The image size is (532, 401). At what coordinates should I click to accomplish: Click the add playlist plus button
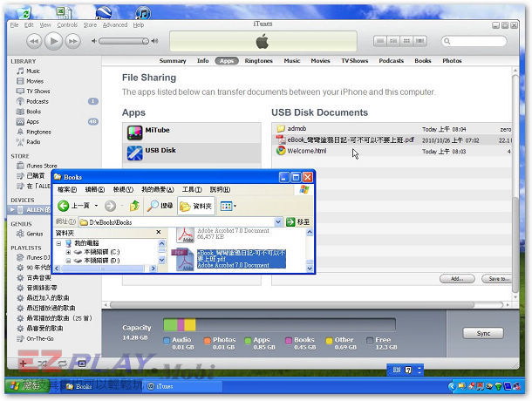coord(23,364)
